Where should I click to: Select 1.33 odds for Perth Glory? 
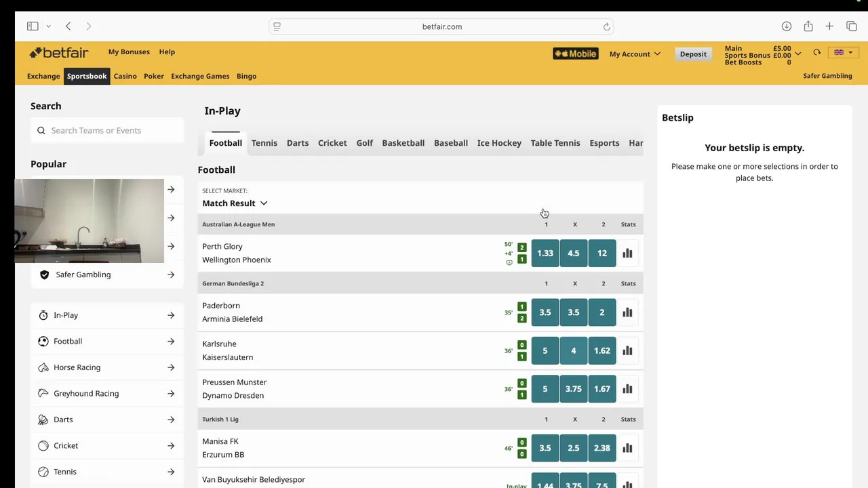(x=545, y=253)
